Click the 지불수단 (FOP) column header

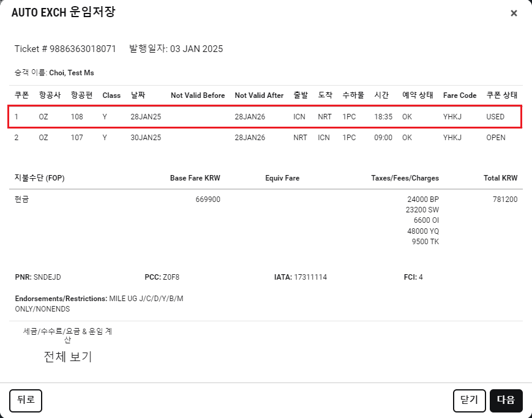[x=39, y=178]
